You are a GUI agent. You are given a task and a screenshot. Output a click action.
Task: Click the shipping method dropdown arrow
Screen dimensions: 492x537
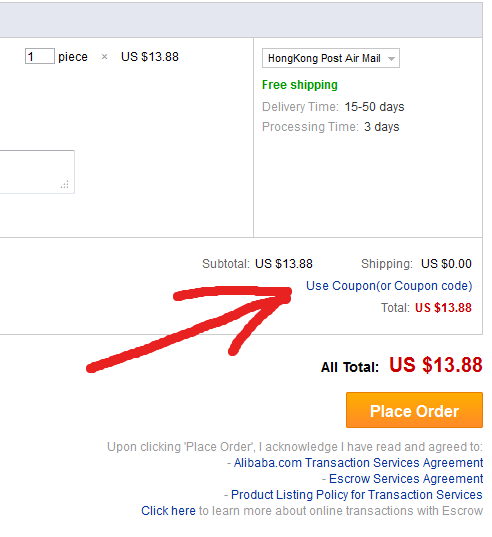coord(391,59)
